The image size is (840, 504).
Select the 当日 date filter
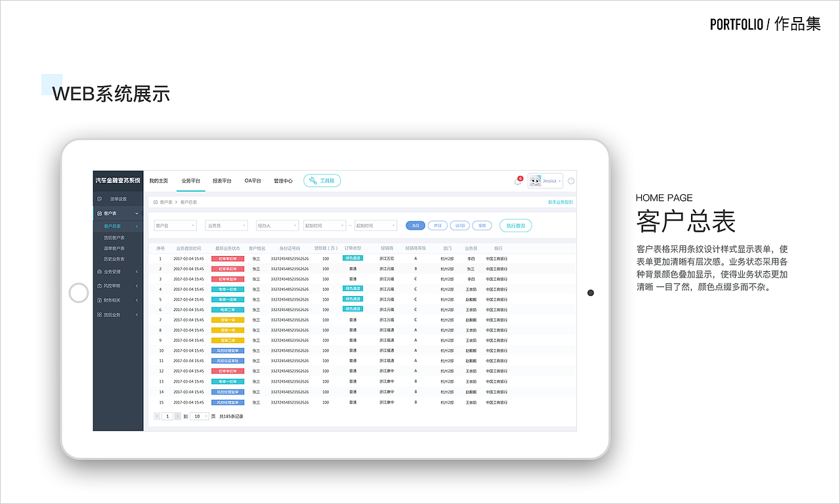[415, 225]
